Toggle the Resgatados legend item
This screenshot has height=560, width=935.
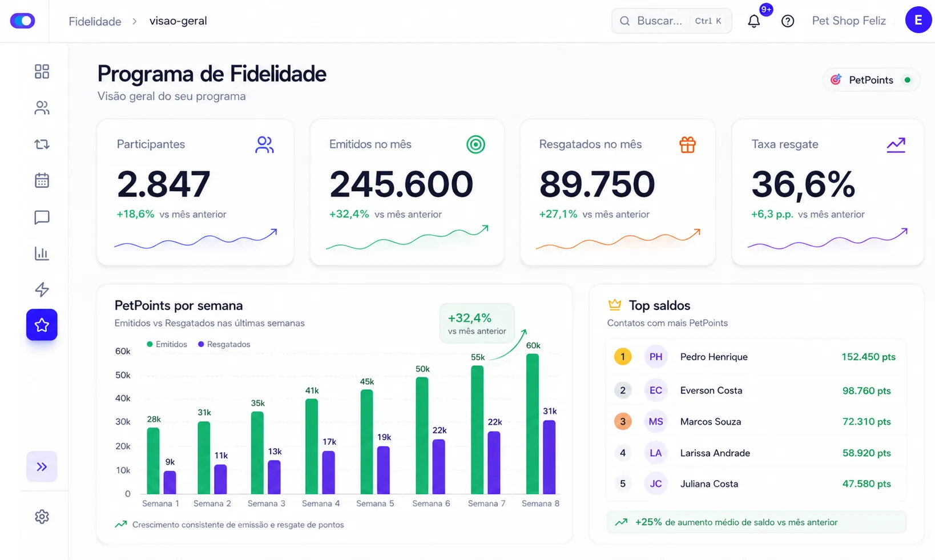pos(224,344)
